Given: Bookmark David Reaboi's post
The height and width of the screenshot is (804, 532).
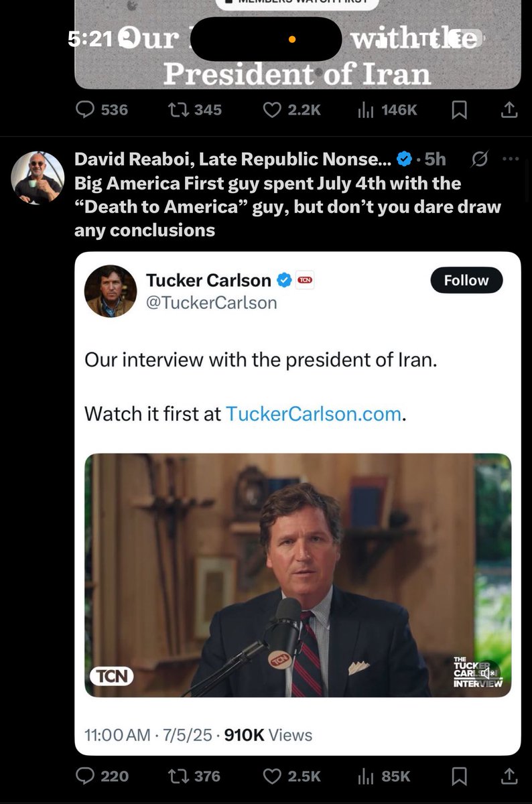Looking at the screenshot, I should 459,776.
